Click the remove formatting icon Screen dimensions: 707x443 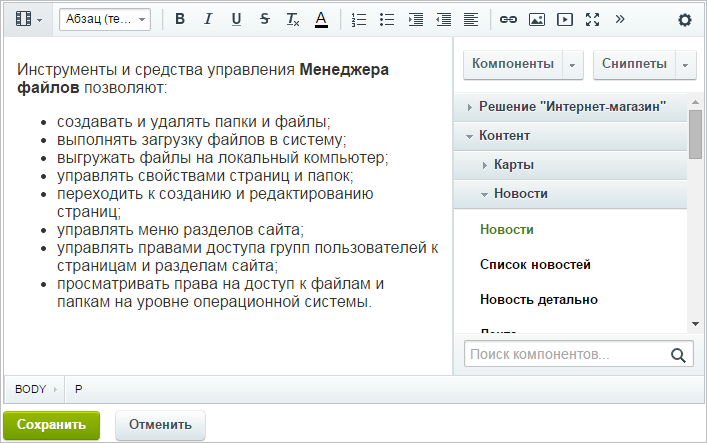pyautogui.click(x=292, y=19)
